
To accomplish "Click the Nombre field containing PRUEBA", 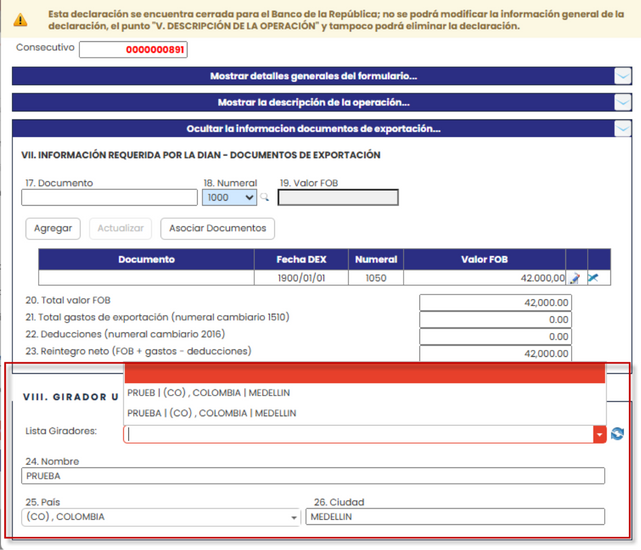I will click(313, 477).
